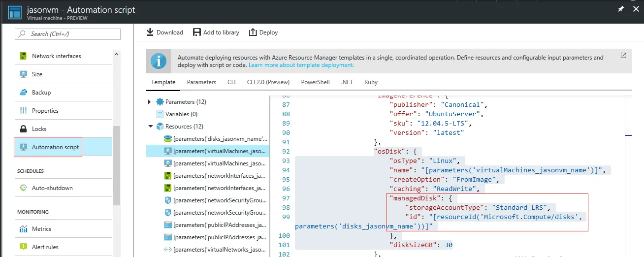
Task: Click the Deploy icon
Action: click(x=253, y=32)
